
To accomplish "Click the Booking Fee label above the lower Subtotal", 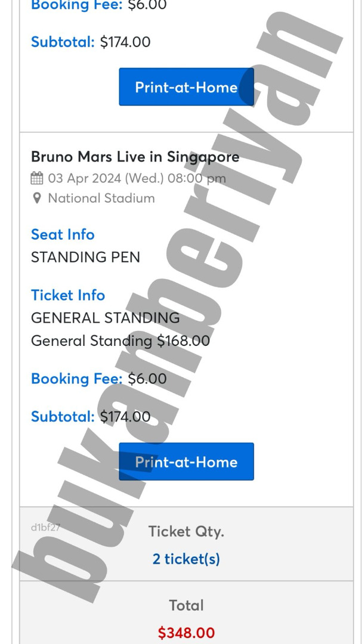I will pyautogui.click(x=76, y=379).
